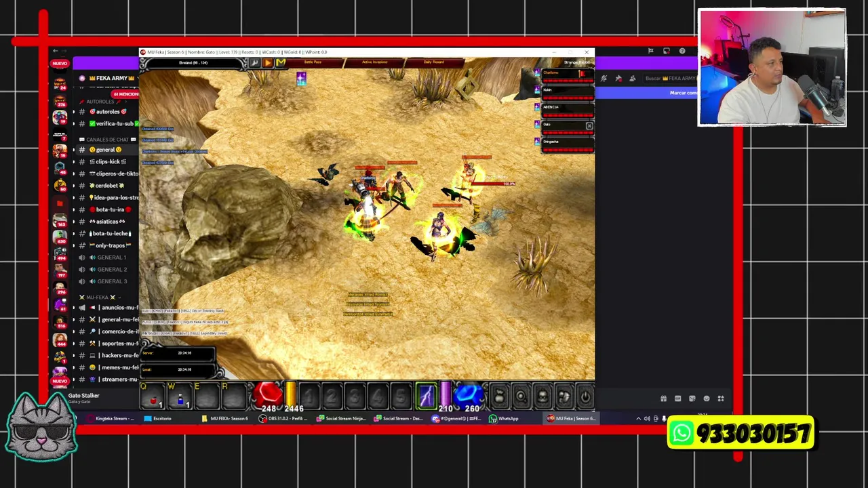Click Marcar como leído banner
Image resolution: width=868 pixels, height=488 pixels.
pos(683,93)
